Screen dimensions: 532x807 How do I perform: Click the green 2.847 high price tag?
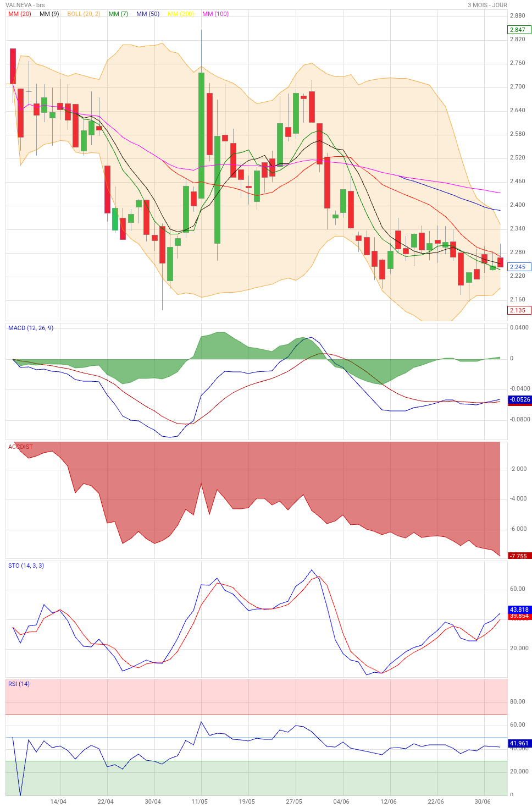click(x=519, y=30)
